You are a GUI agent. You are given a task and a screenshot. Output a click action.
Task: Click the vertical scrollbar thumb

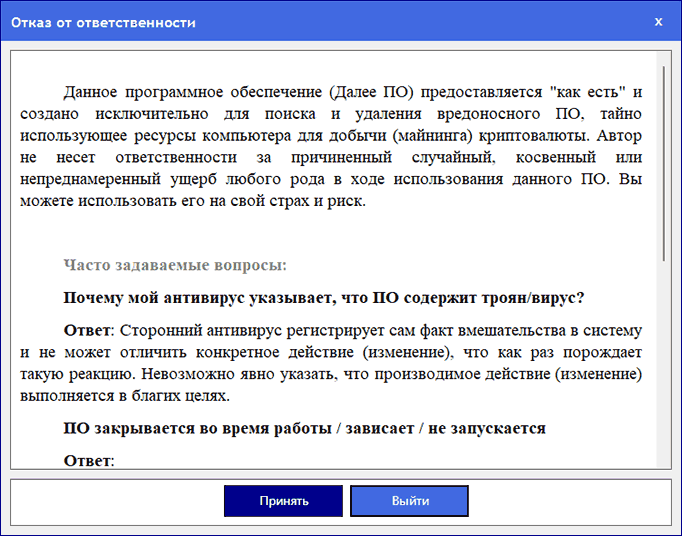pos(663,164)
